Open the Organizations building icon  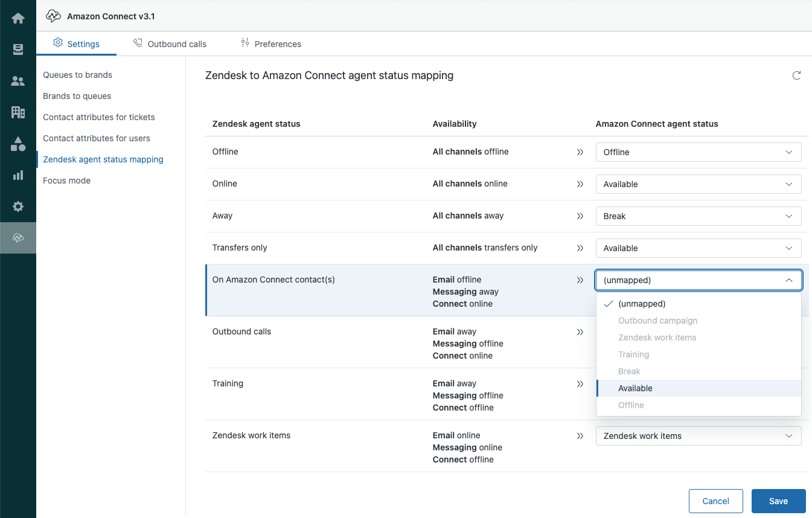pyautogui.click(x=18, y=112)
